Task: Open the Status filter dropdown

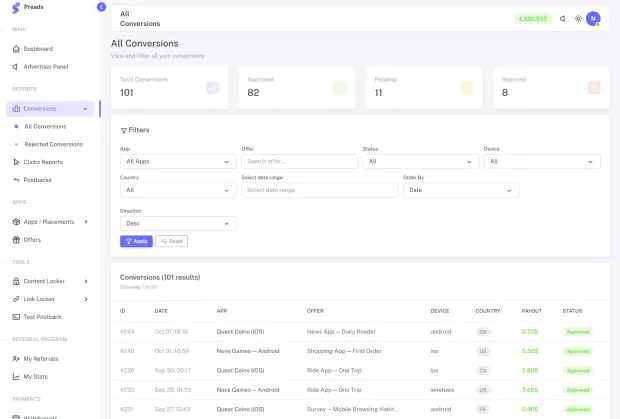Action: (x=421, y=162)
